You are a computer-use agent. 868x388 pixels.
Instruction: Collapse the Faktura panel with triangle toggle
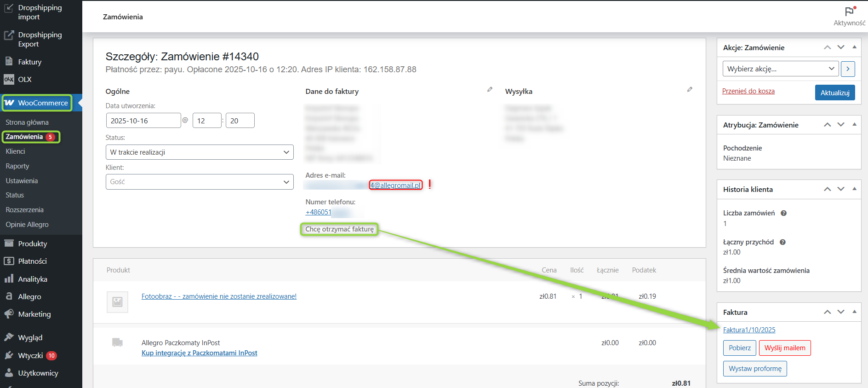854,312
